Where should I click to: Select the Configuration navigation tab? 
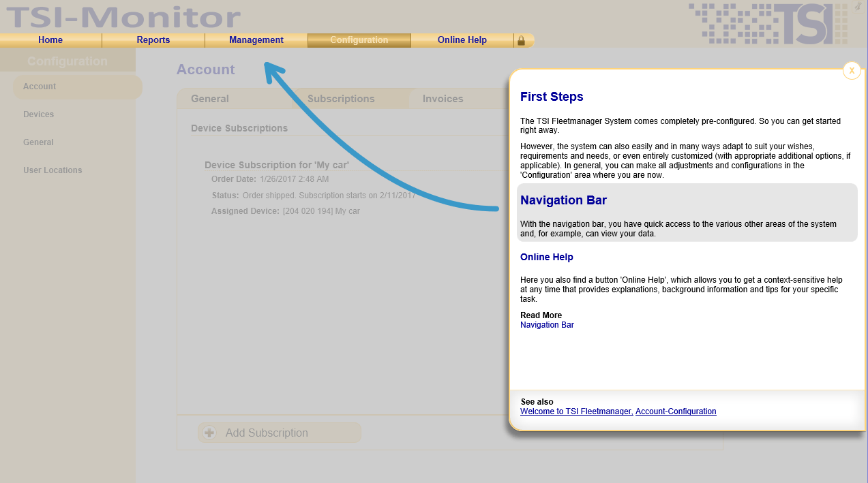pos(359,40)
